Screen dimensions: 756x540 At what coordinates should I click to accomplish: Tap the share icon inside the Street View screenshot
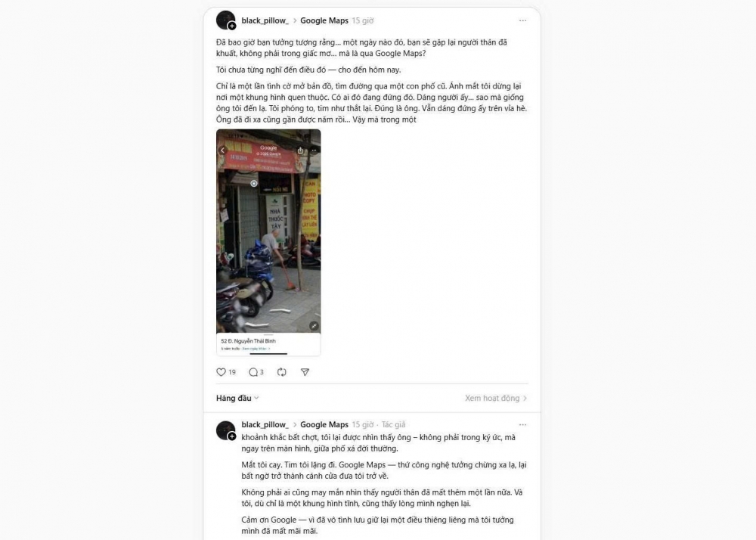[x=300, y=151]
